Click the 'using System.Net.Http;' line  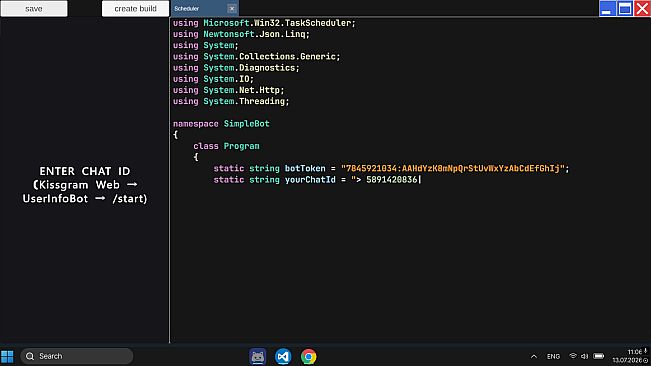pyautogui.click(x=228, y=90)
